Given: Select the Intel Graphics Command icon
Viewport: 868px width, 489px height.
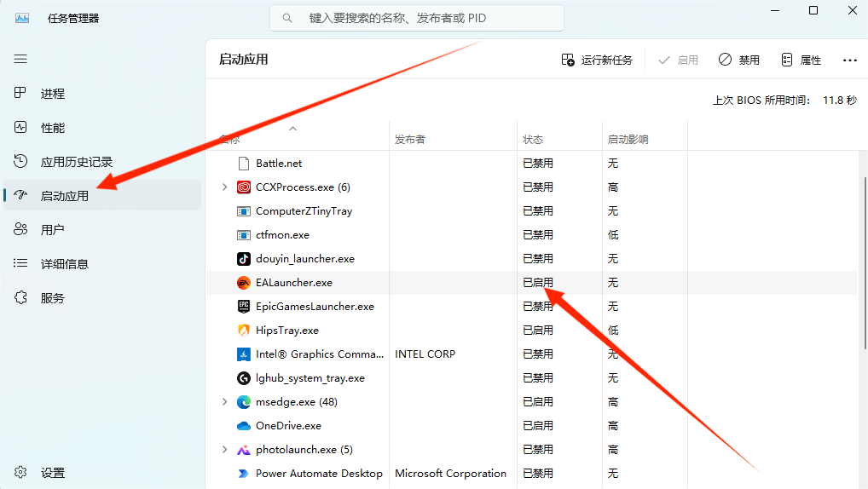Looking at the screenshot, I should click(244, 354).
